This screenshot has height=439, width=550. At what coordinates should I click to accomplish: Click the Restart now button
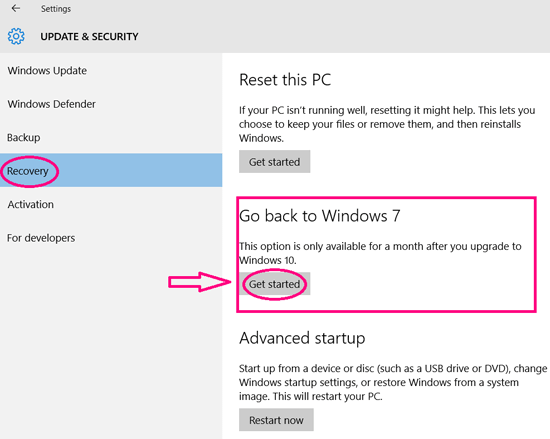pyautogui.click(x=276, y=420)
